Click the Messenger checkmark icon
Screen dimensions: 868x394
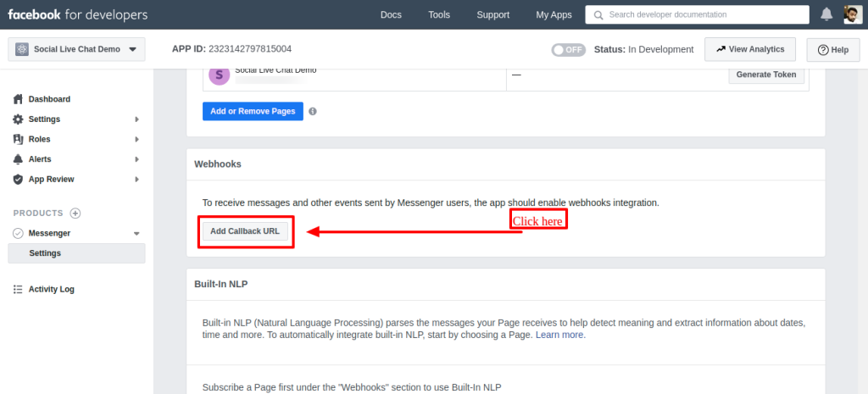coord(19,233)
